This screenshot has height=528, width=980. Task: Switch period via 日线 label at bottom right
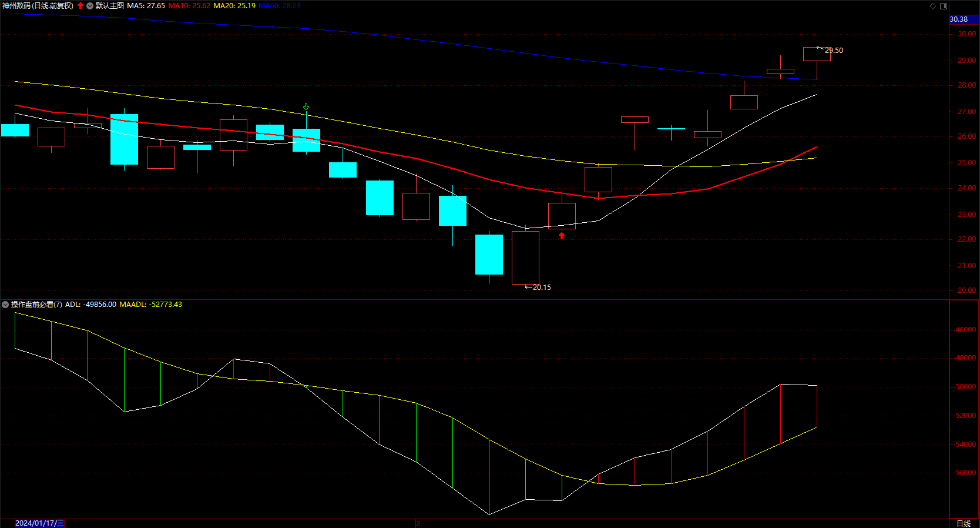point(964,523)
